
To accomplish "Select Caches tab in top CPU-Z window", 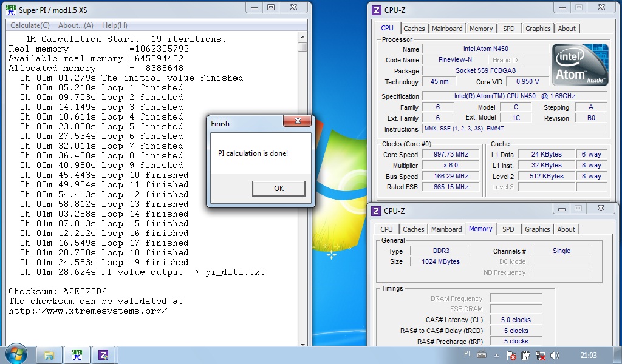I will pos(414,29).
